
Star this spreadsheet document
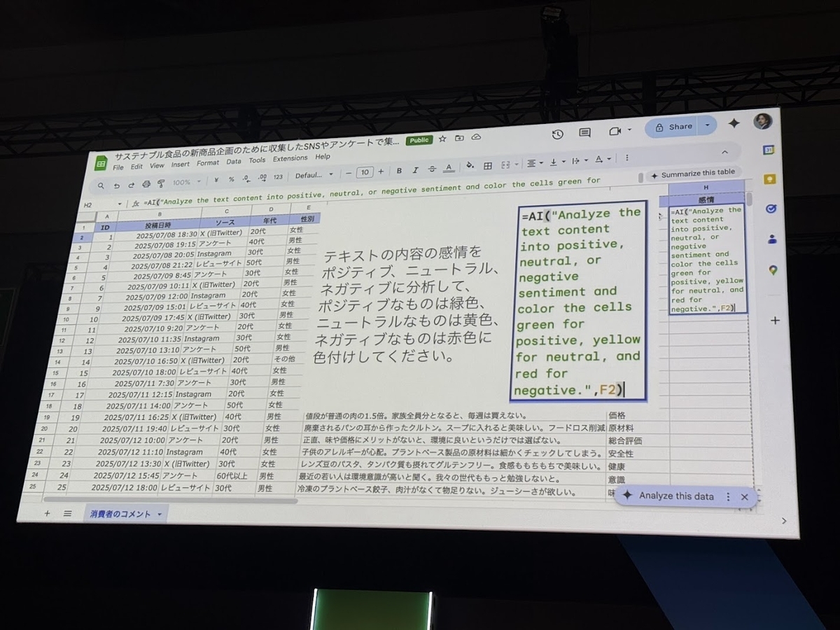click(x=442, y=139)
